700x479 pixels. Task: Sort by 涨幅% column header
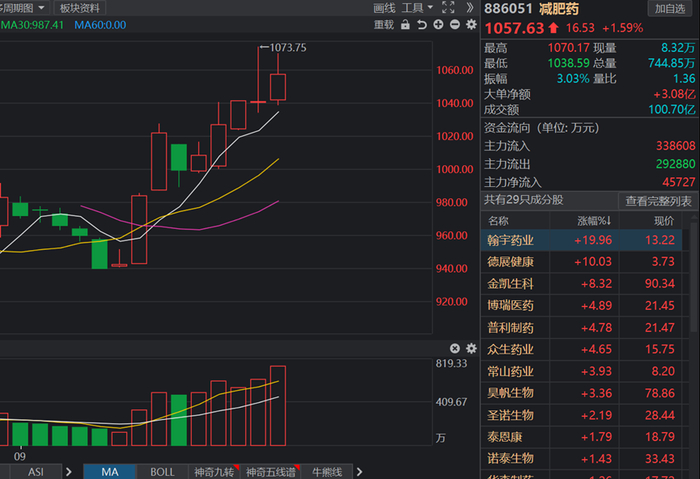594,221
